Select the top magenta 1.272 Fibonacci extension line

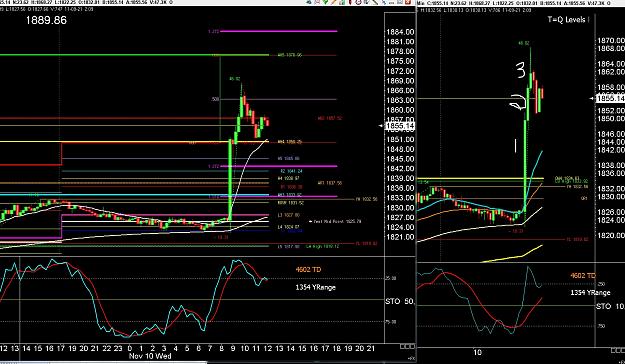tap(278, 31)
